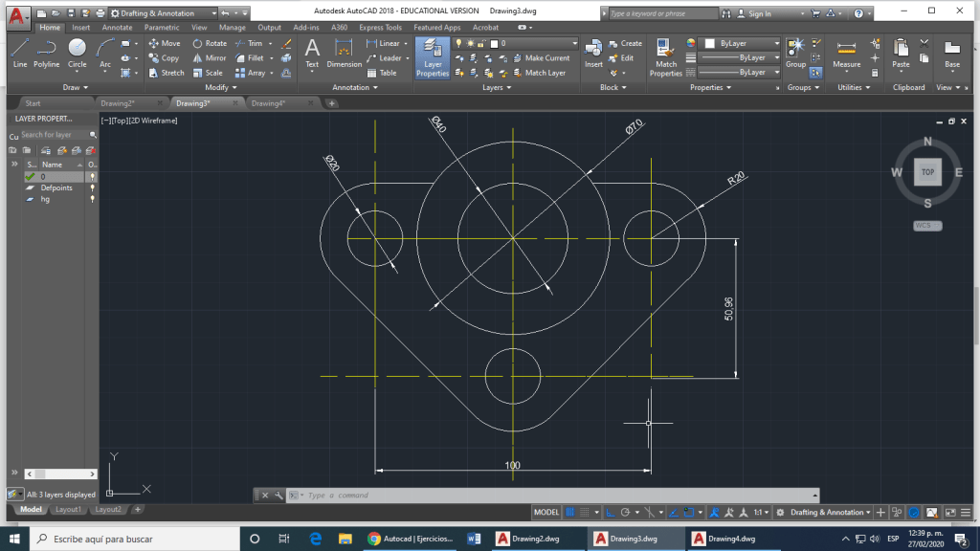Switch to the Drawing2 document tab
The height and width of the screenshot is (551, 980).
(118, 103)
